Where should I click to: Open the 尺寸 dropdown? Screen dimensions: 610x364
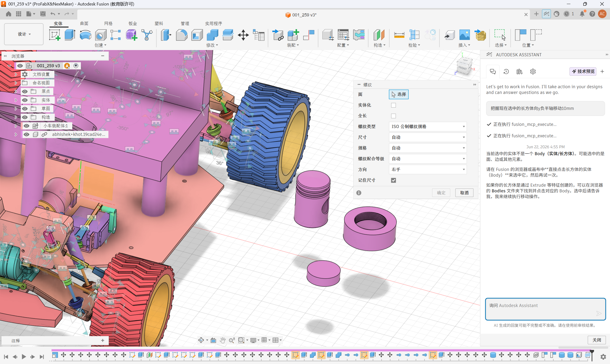click(x=428, y=137)
